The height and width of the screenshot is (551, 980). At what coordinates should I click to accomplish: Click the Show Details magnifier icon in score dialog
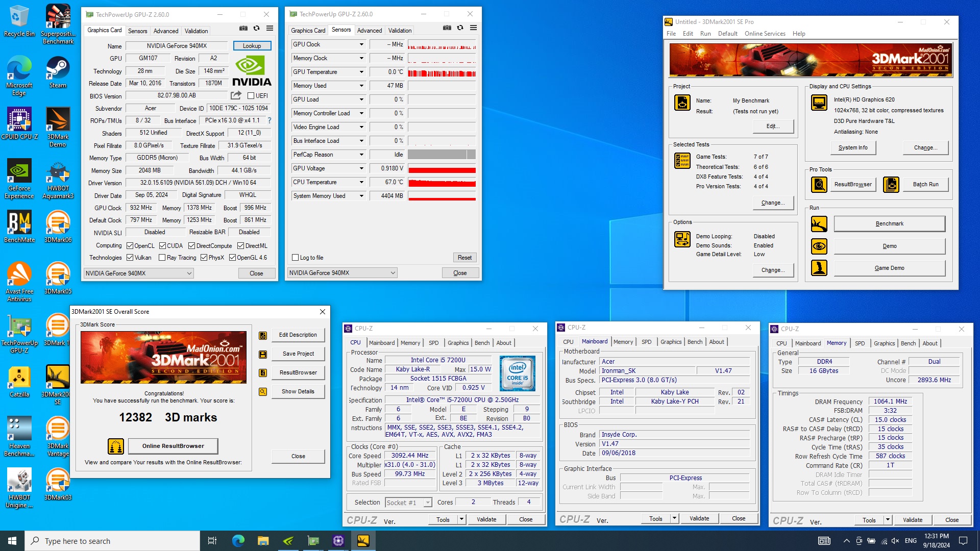click(x=263, y=392)
